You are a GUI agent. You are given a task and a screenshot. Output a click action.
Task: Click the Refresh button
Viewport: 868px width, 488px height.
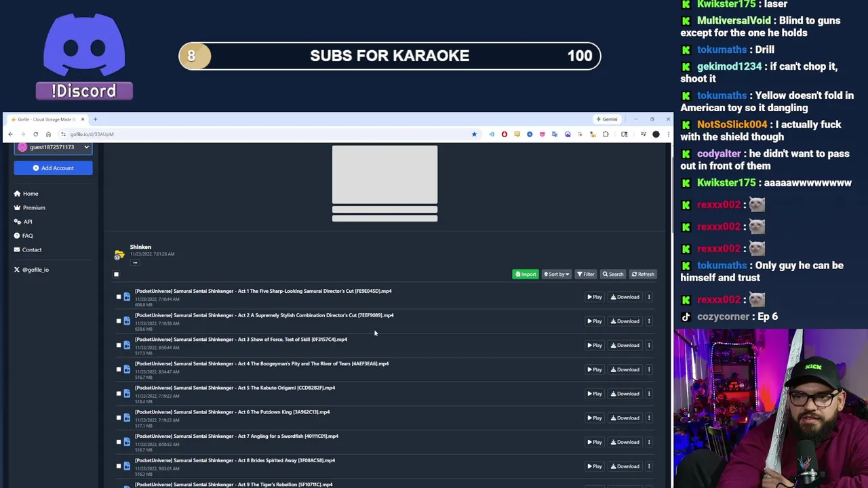click(643, 274)
